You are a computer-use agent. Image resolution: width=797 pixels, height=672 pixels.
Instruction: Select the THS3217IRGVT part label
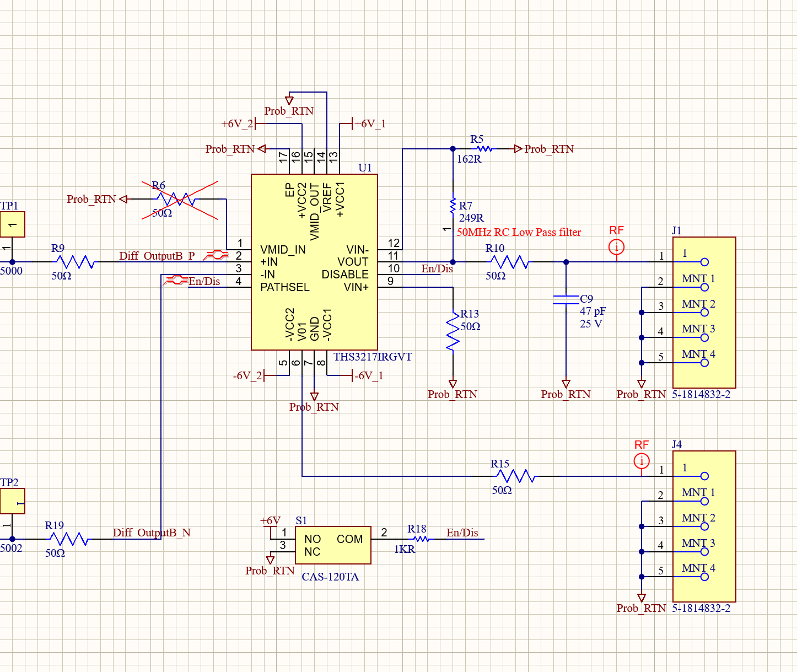373,357
